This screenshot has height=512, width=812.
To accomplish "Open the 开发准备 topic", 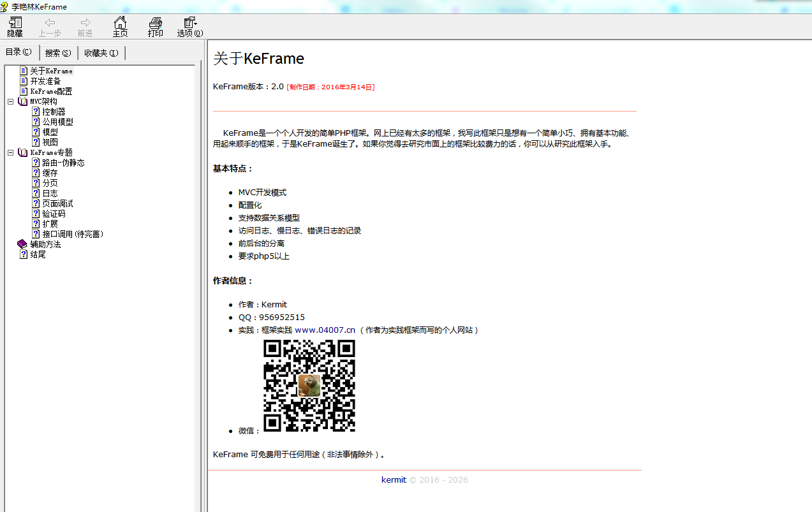I will pos(45,81).
